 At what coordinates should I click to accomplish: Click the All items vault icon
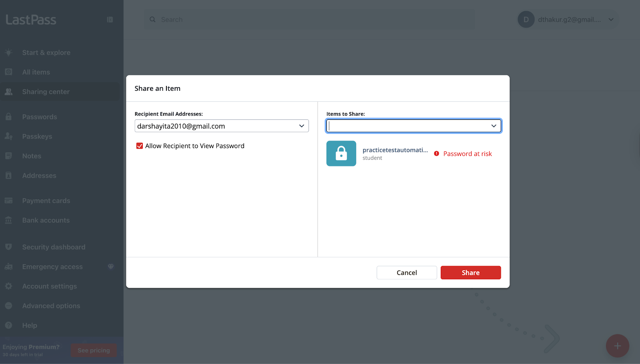8,72
